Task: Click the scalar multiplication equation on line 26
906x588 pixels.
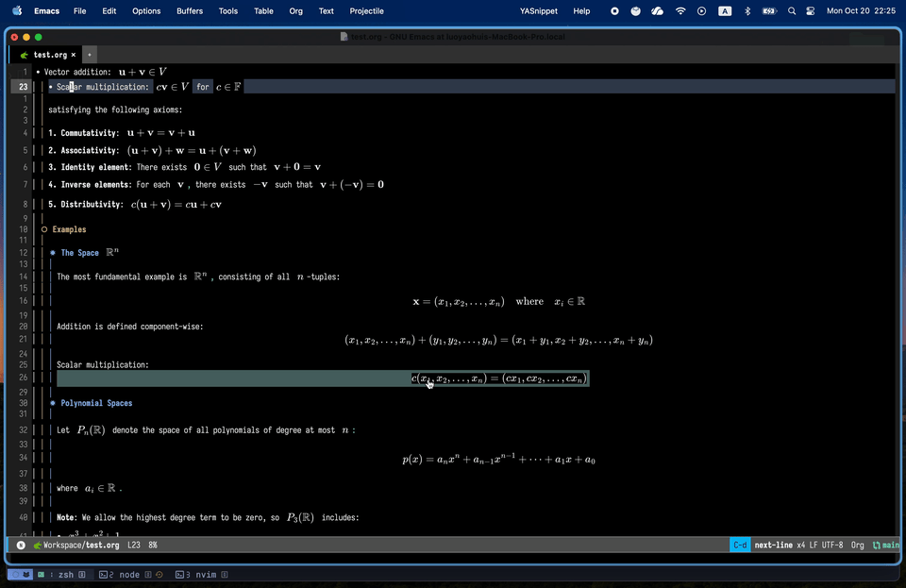Action: (x=499, y=378)
